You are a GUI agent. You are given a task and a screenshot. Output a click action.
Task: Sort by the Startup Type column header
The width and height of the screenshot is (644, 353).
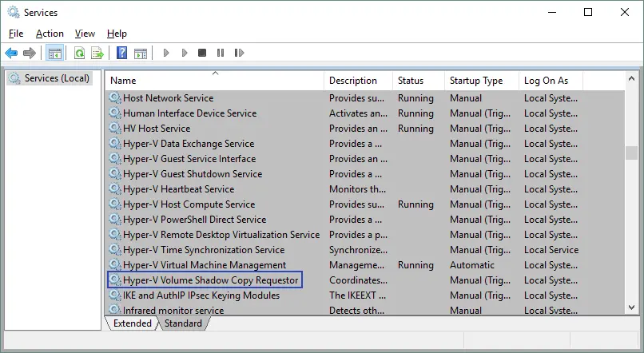[x=482, y=81]
